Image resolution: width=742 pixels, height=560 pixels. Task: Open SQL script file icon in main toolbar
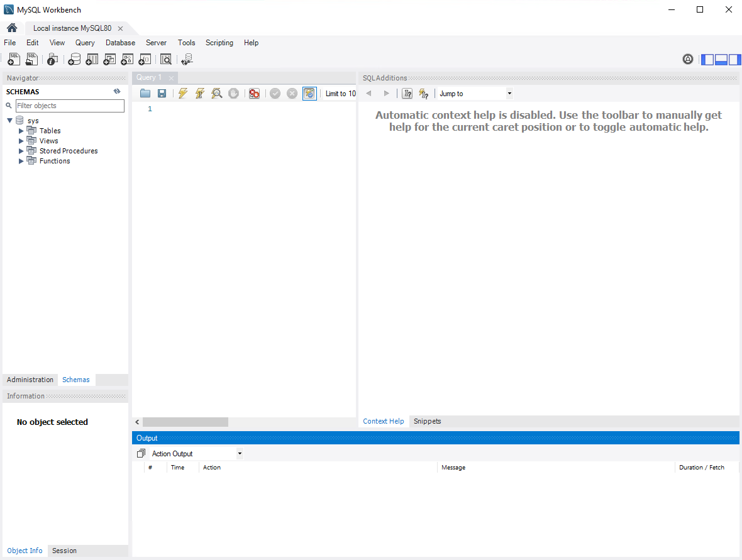31,59
